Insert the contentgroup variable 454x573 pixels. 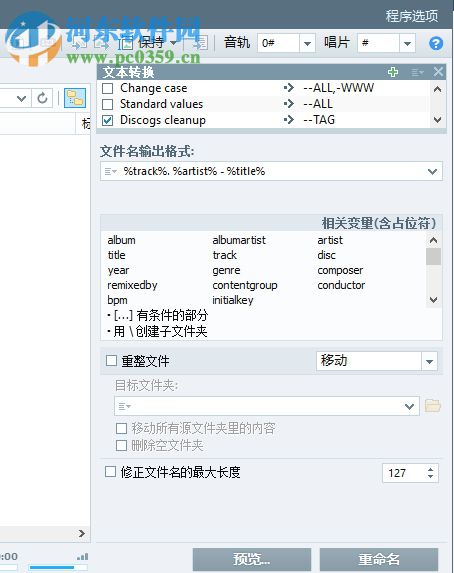click(x=245, y=285)
